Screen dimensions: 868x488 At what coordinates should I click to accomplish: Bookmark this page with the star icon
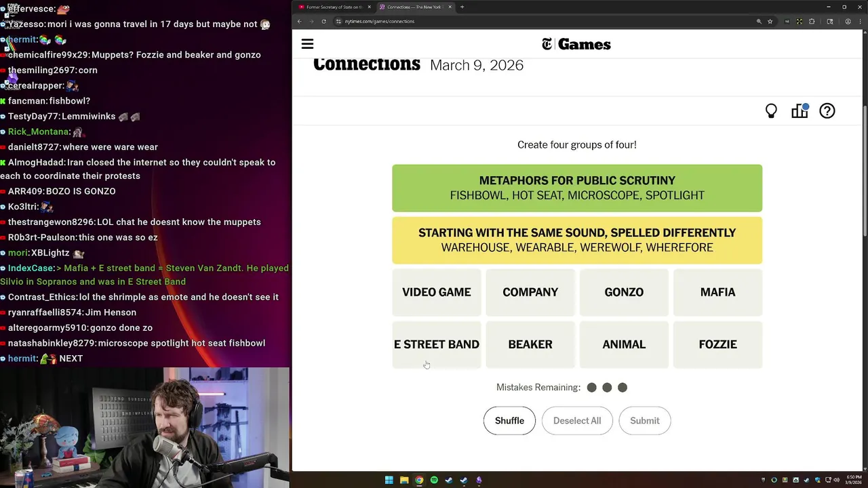[770, 21]
